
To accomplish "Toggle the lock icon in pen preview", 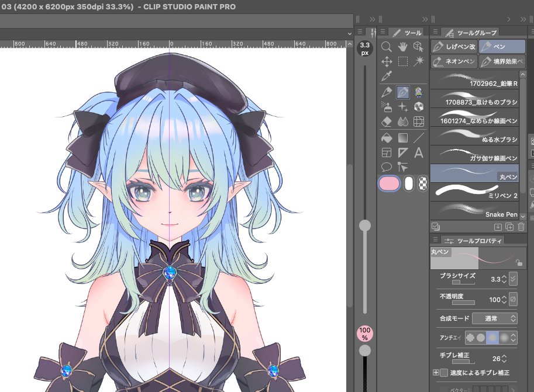I will click(x=519, y=263).
